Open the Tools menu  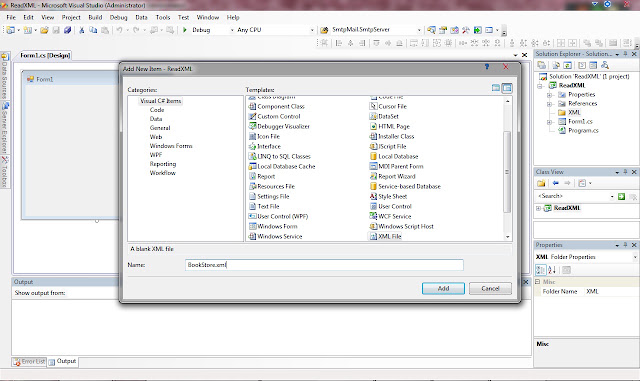click(162, 18)
